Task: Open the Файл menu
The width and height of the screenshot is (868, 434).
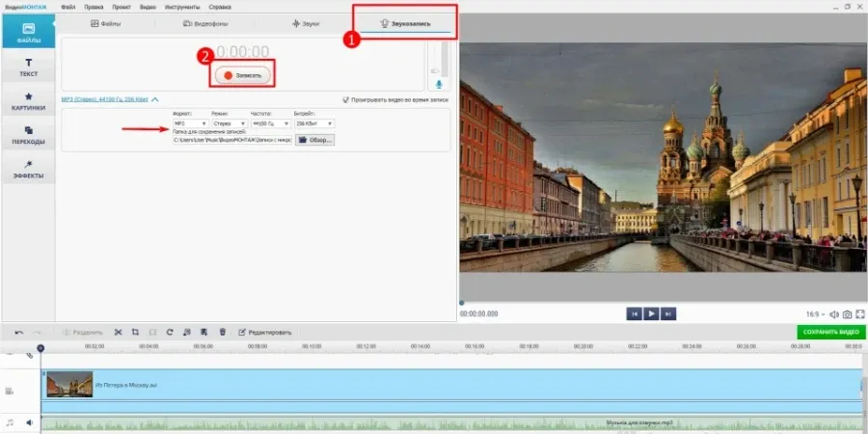Action: pyautogui.click(x=68, y=7)
